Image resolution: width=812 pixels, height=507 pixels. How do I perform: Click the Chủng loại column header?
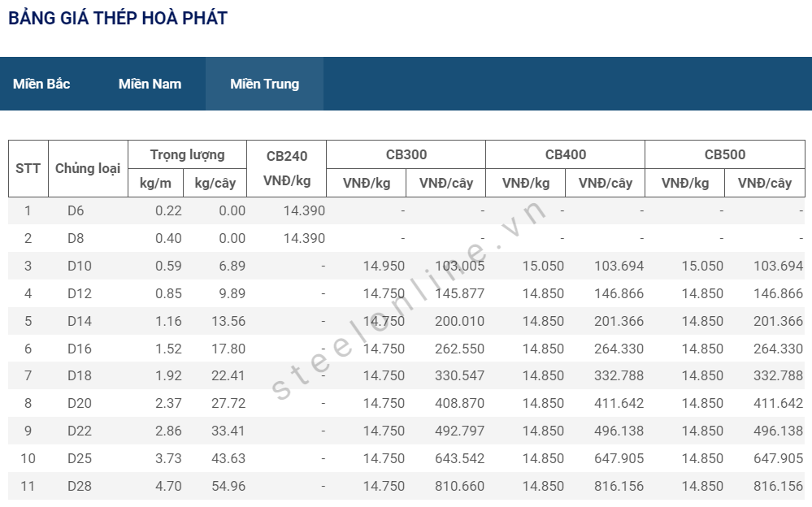click(88, 168)
